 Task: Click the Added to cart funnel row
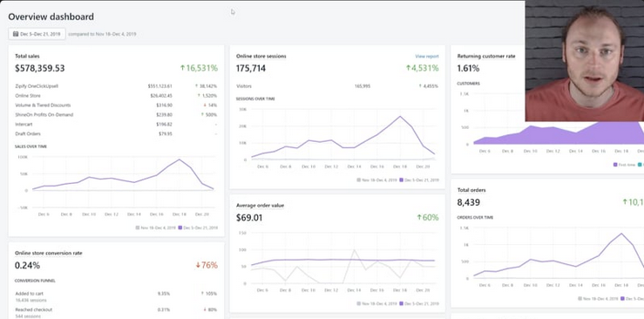116,296
